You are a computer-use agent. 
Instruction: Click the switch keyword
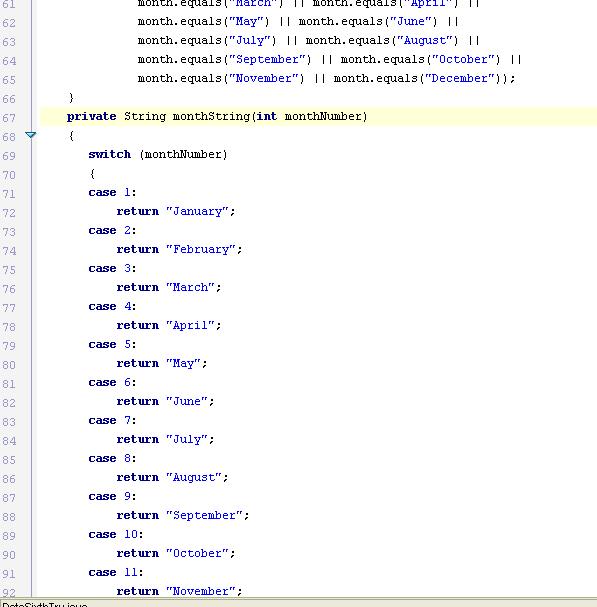coord(110,154)
